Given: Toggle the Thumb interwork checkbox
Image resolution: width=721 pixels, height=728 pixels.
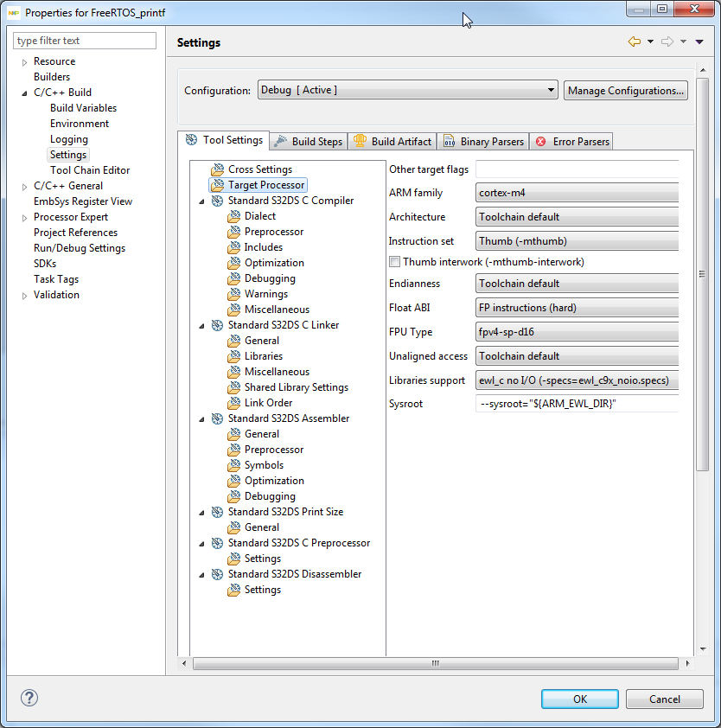Looking at the screenshot, I should [394, 262].
